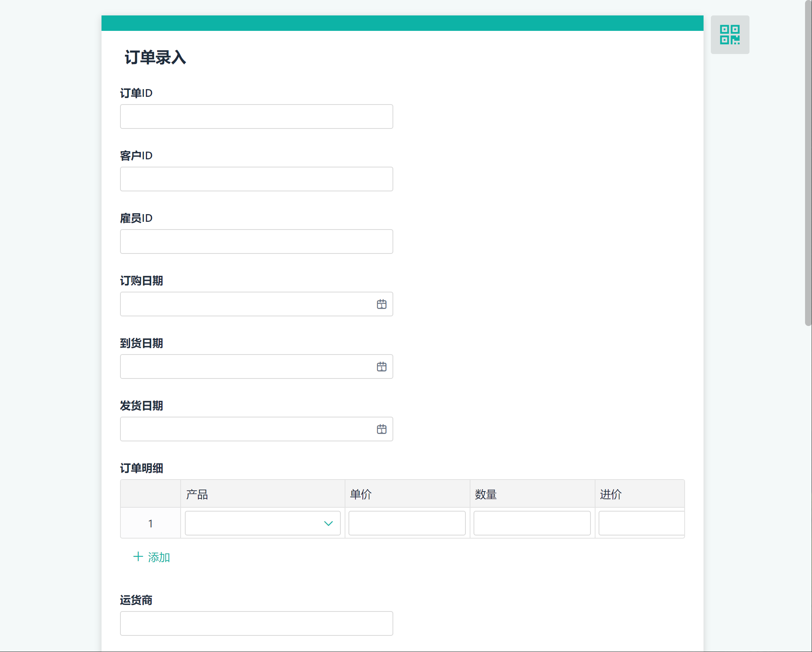Focus the 单价 input in row 1
This screenshot has width=812, height=652.
[407, 523]
